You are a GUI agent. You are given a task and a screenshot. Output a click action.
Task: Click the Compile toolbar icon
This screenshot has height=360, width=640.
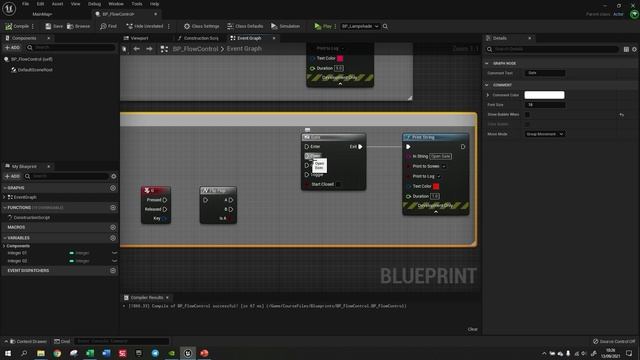9,26
